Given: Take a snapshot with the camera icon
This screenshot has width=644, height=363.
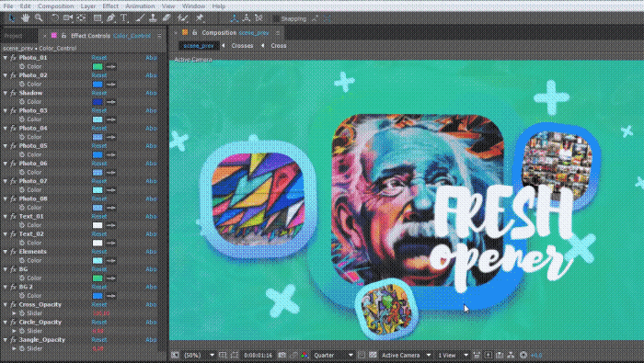Looking at the screenshot, I should click(x=282, y=356).
